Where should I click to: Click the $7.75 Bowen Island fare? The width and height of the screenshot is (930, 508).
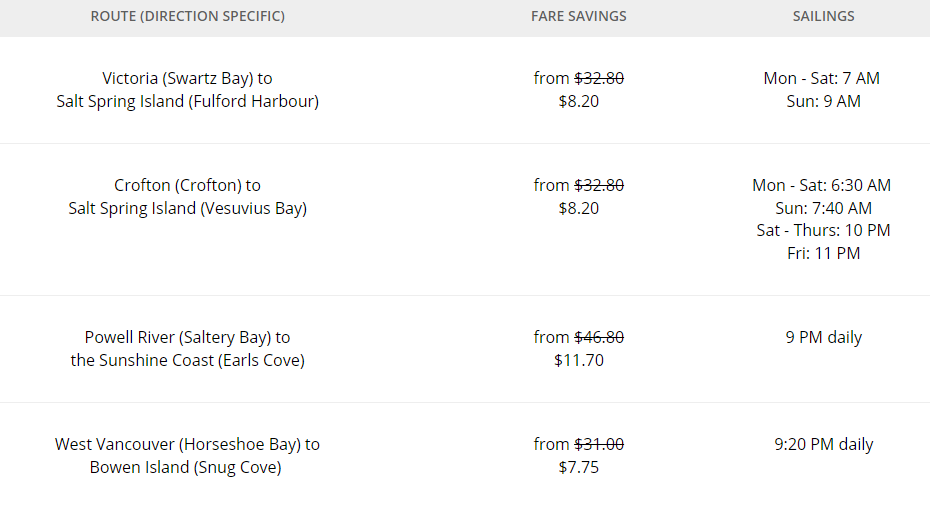[x=578, y=467]
